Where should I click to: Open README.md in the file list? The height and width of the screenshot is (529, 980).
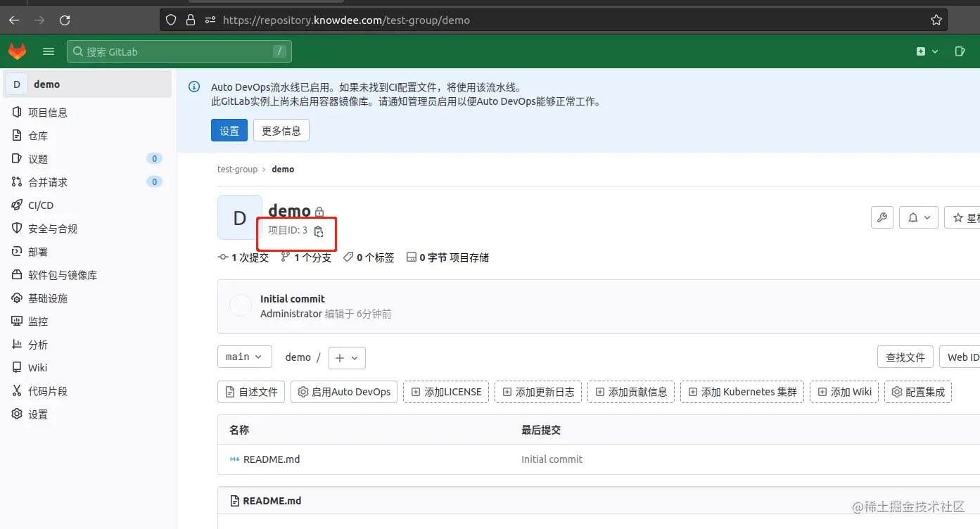272,459
